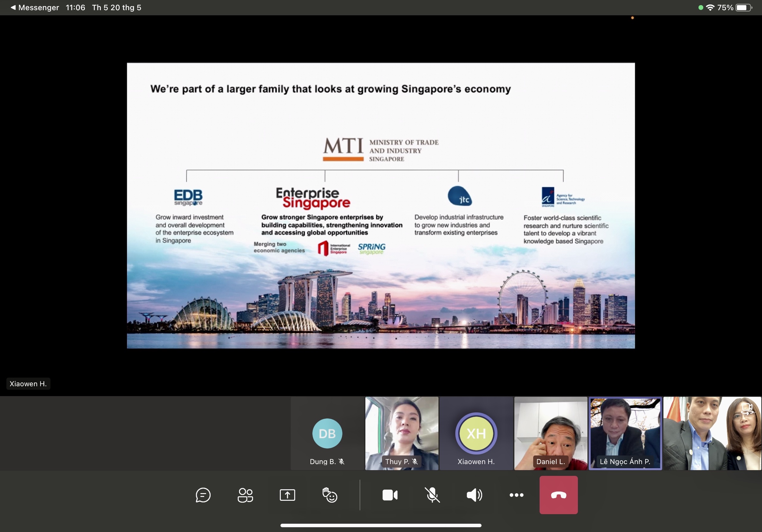The height and width of the screenshot is (532, 762).
Task: Tap the share content icon
Action: click(287, 495)
